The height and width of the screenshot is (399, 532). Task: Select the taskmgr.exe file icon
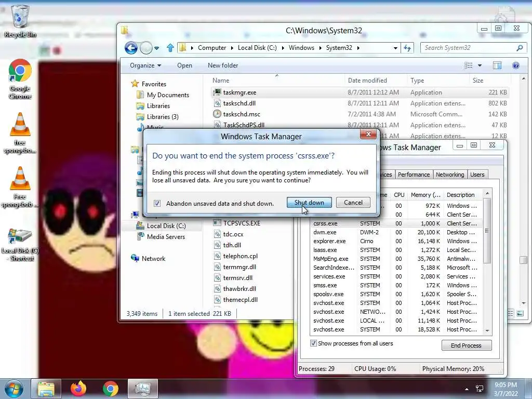[x=217, y=92]
